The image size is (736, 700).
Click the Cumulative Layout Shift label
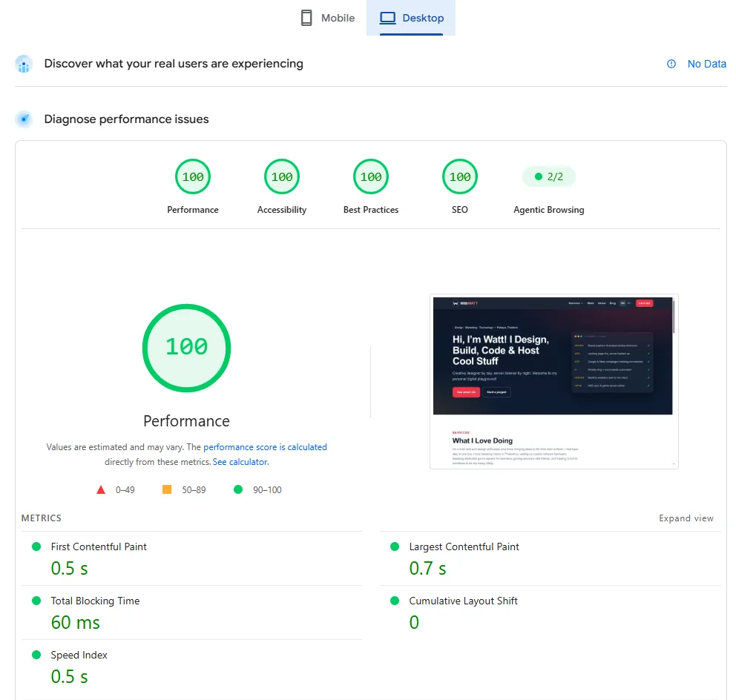click(463, 601)
